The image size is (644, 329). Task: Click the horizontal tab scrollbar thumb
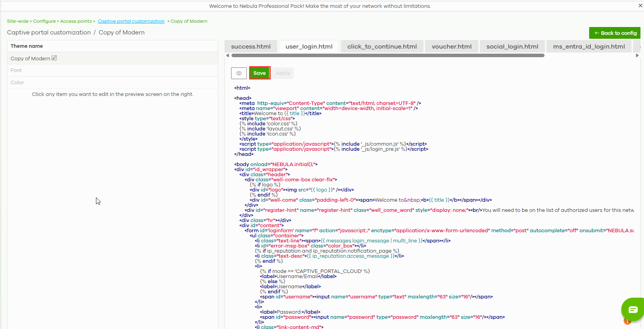pos(387,56)
